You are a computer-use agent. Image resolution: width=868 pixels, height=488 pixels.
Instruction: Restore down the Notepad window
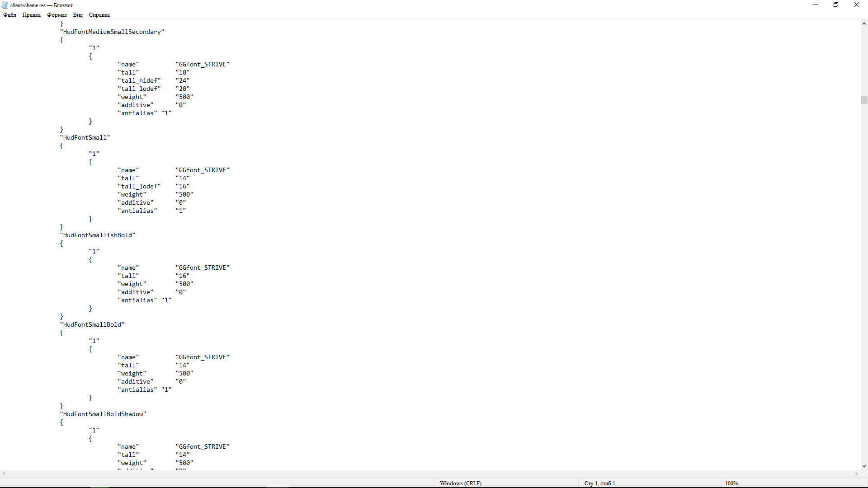(x=835, y=5)
